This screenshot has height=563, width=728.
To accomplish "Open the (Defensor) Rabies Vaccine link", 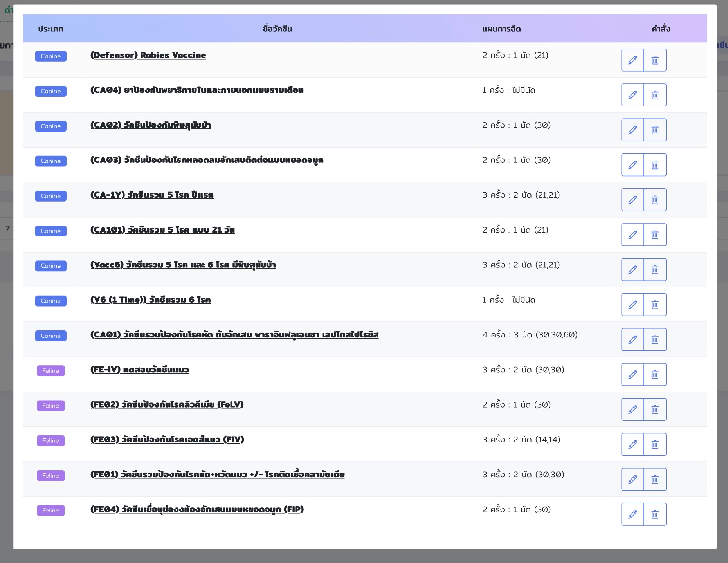I will click(x=148, y=55).
